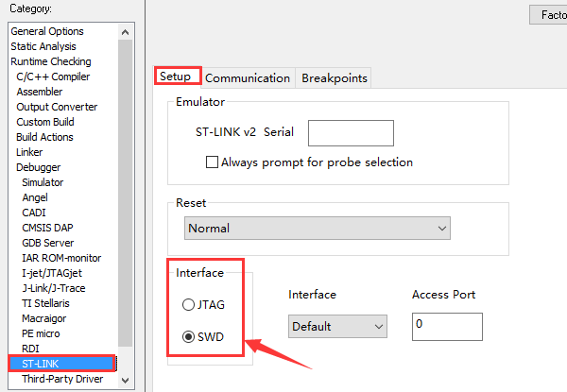Select the SWD interface radio button
The height and width of the screenshot is (392, 567).
click(x=189, y=335)
